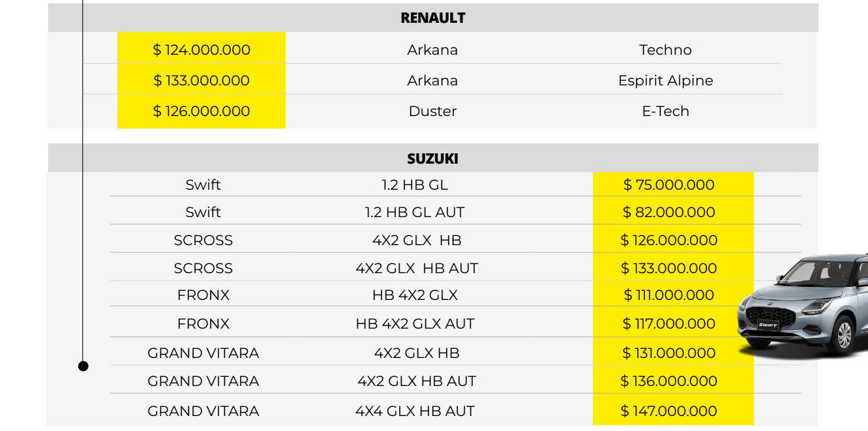Click the E-Tech version label
The image size is (868, 431).
pos(665,111)
